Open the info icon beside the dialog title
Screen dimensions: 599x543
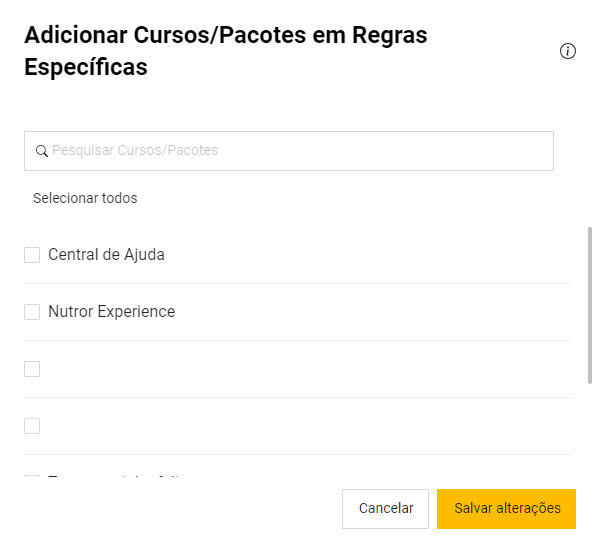(x=568, y=51)
